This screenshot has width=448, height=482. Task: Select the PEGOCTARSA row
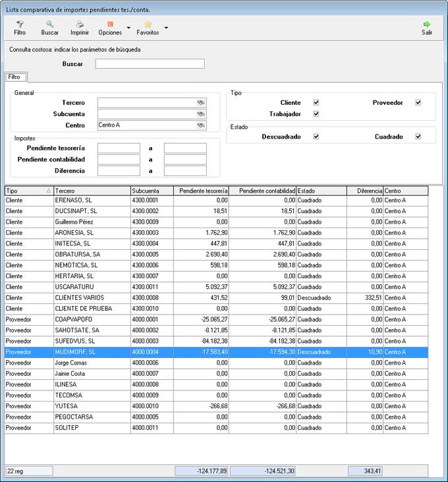coord(216,417)
